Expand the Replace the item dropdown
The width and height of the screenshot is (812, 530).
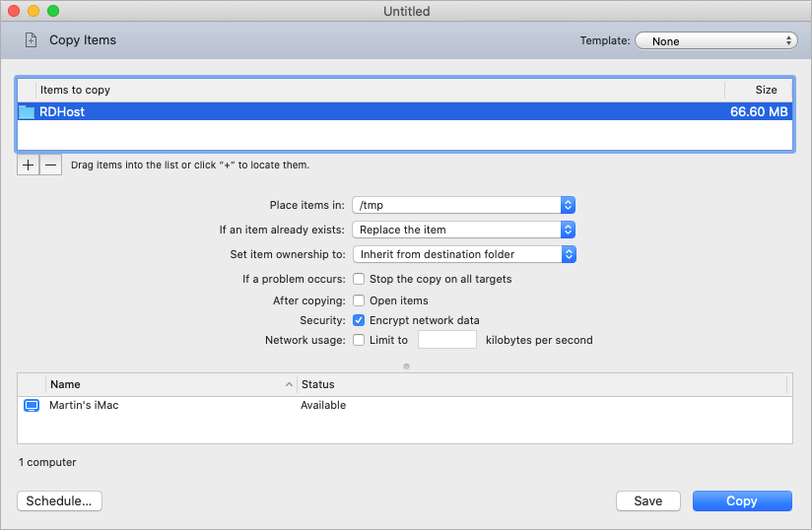pyautogui.click(x=463, y=230)
